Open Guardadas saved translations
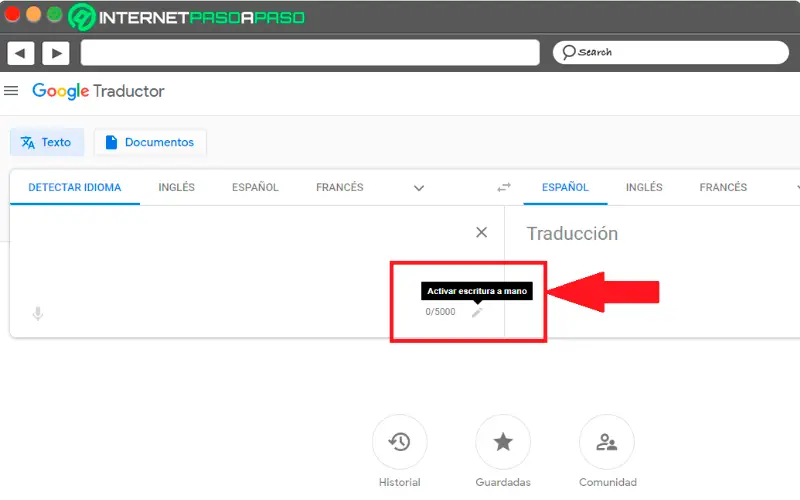 pyautogui.click(x=503, y=442)
